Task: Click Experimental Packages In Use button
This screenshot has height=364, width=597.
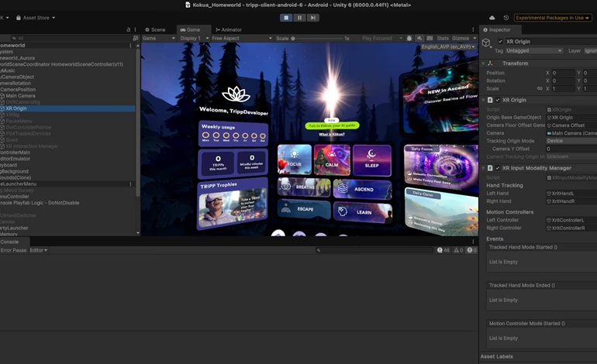Action: tap(551, 17)
